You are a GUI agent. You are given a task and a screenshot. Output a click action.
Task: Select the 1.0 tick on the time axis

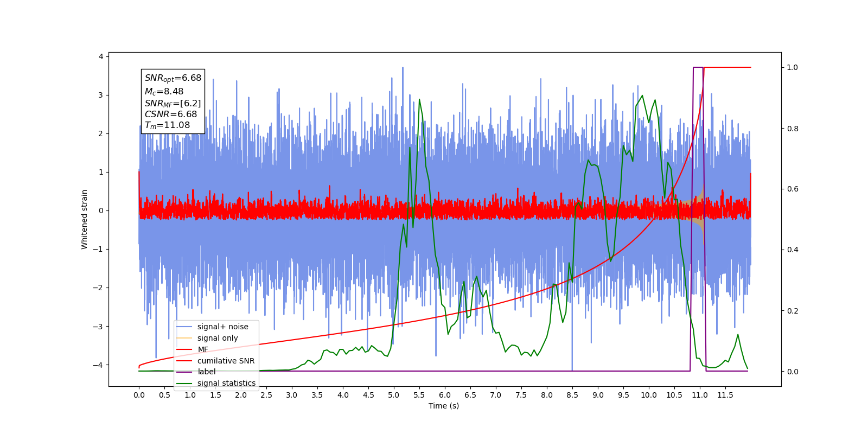tap(190, 395)
